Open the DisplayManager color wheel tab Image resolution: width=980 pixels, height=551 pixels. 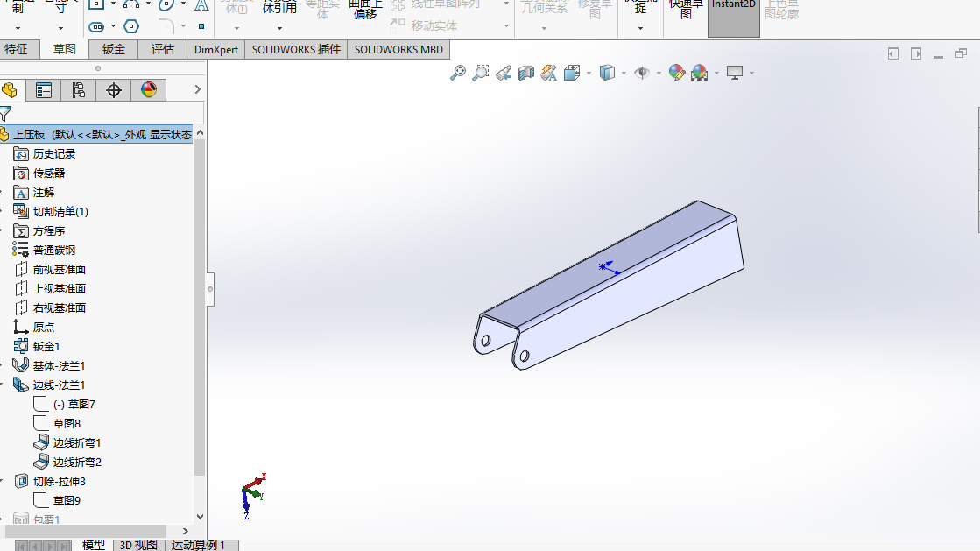tap(149, 90)
